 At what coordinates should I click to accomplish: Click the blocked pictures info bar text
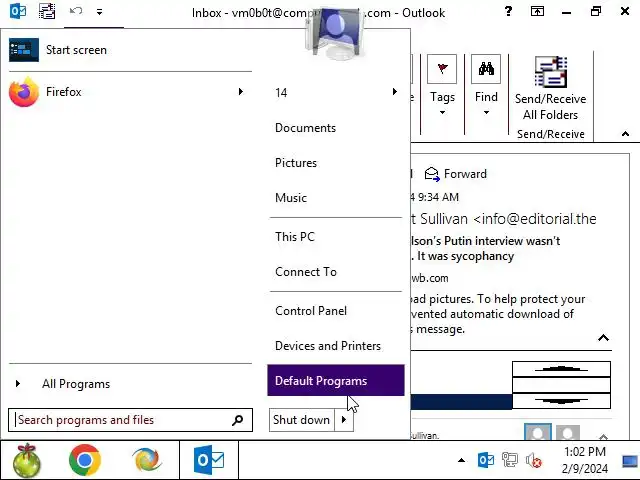tap(498, 314)
